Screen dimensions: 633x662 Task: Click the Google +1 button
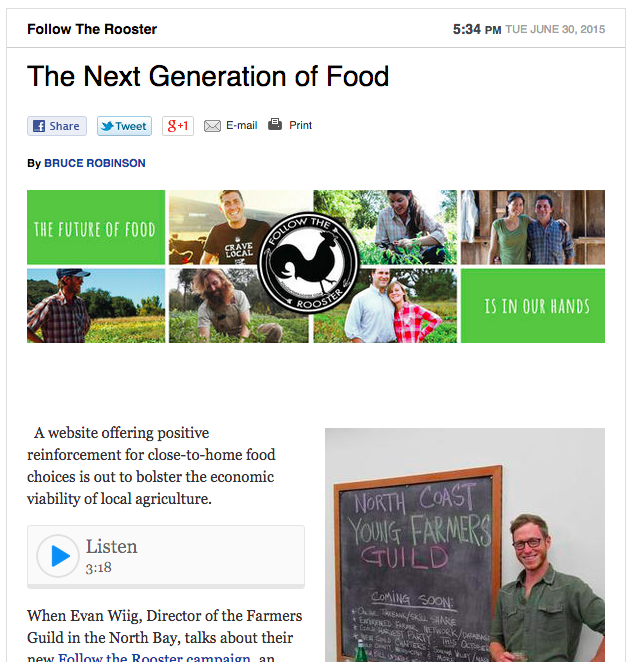[178, 126]
